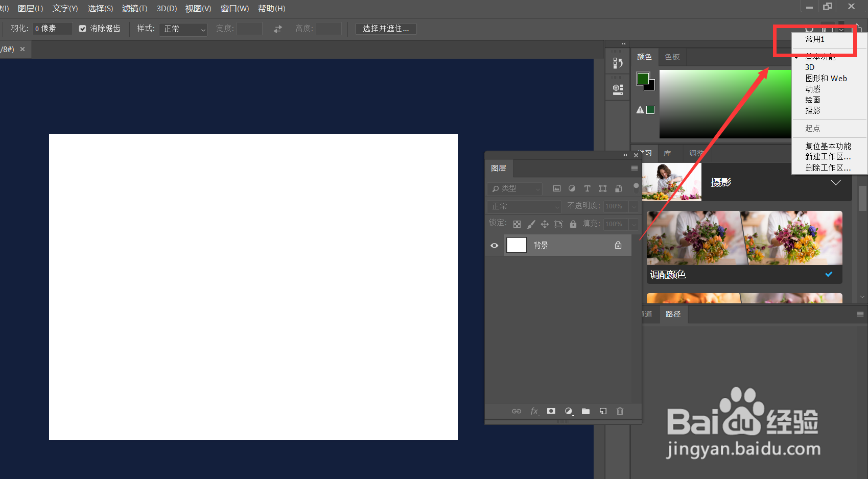Viewport: 868px width, 479px height.
Task: Click the 羽化 feather input field
Action: click(x=53, y=29)
